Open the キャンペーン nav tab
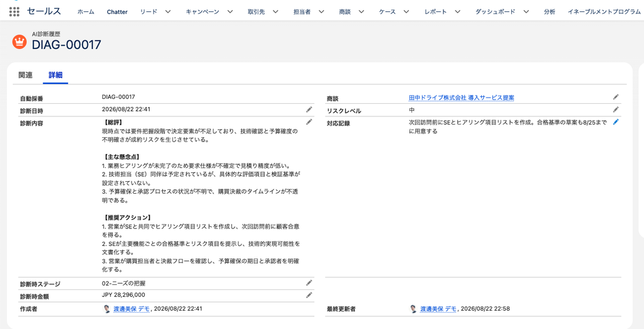The width and height of the screenshot is (644, 329). (x=203, y=12)
